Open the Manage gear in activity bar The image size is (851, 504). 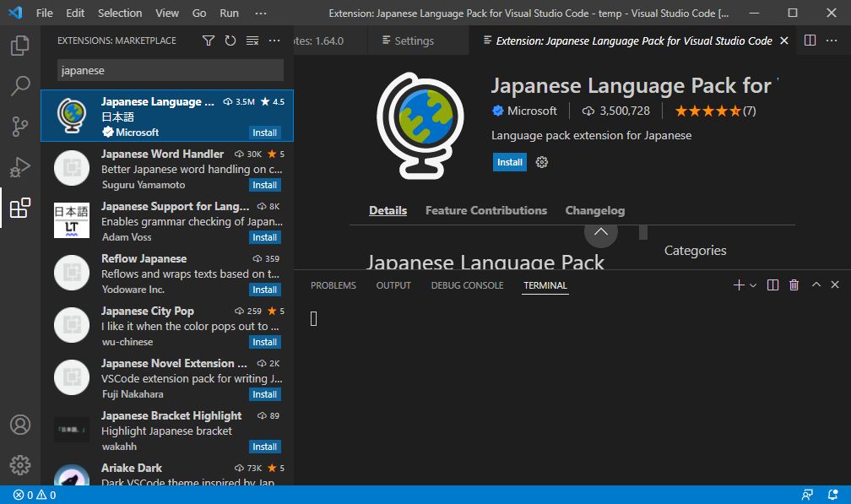tap(20, 465)
